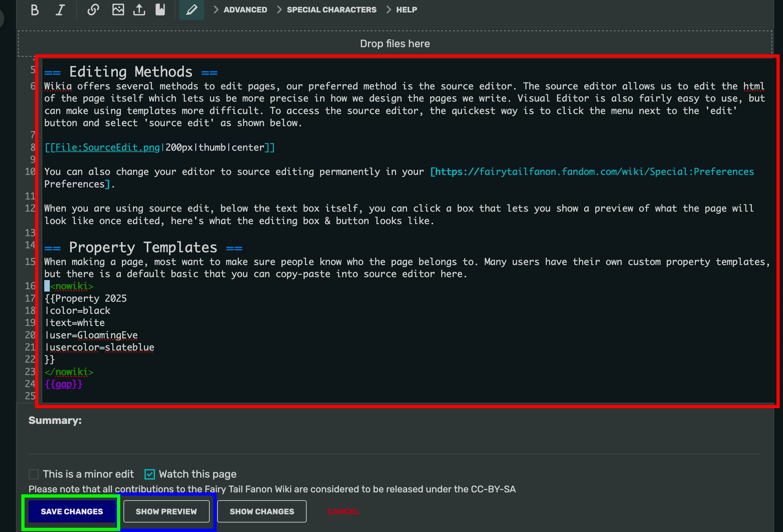Click the 'Drop files here' zone
783x532 pixels.
(x=395, y=44)
